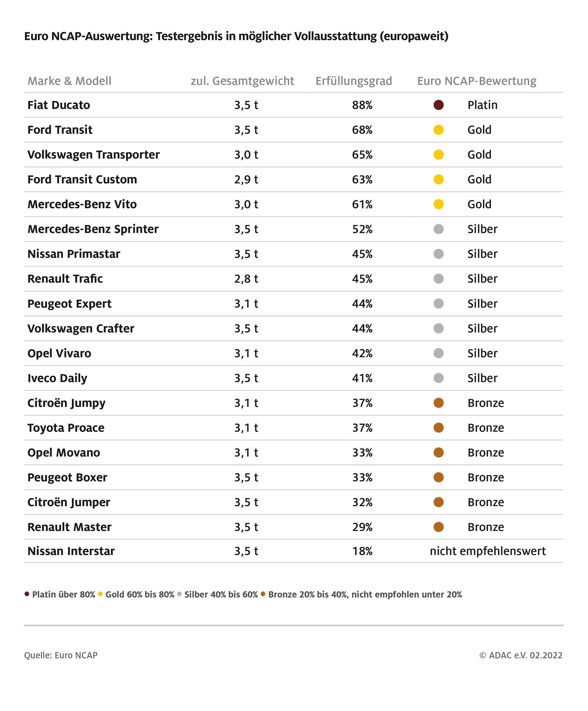Select the Nissan Interstar model name

71,551
